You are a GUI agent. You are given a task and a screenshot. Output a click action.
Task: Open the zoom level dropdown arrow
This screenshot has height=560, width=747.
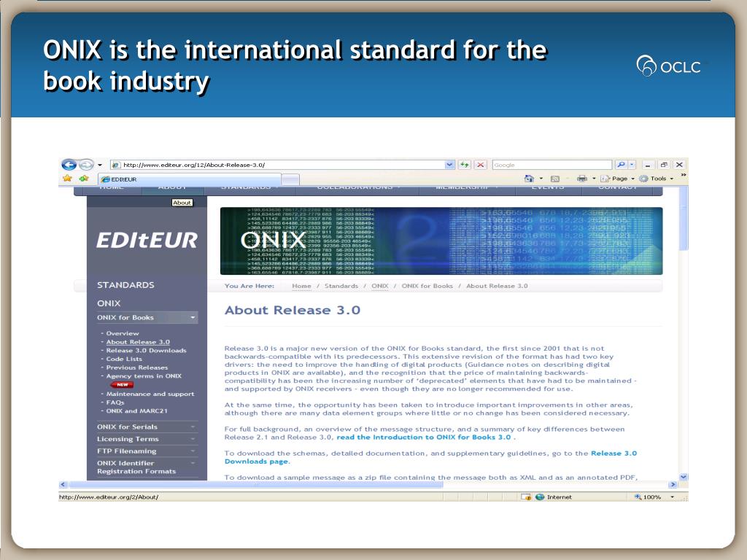pos(672,497)
